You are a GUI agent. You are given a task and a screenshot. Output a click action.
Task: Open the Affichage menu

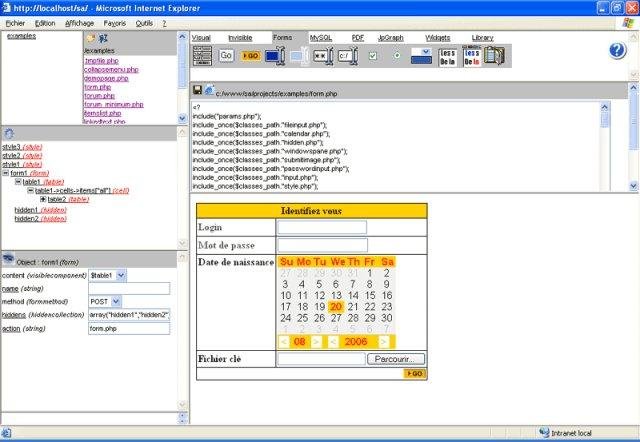coord(80,23)
